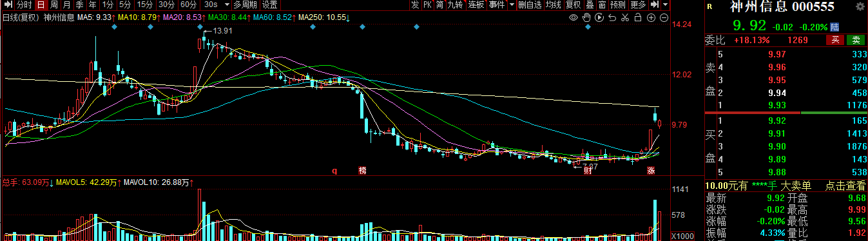Expand the dropdown arrow after 更多
868x241 pixels.
point(665,5)
